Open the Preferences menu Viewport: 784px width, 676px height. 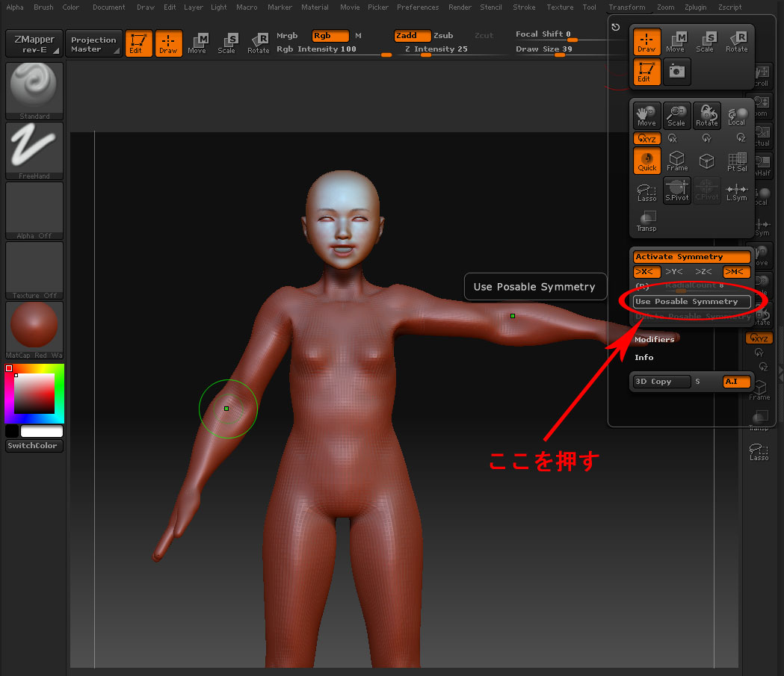tap(418, 7)
